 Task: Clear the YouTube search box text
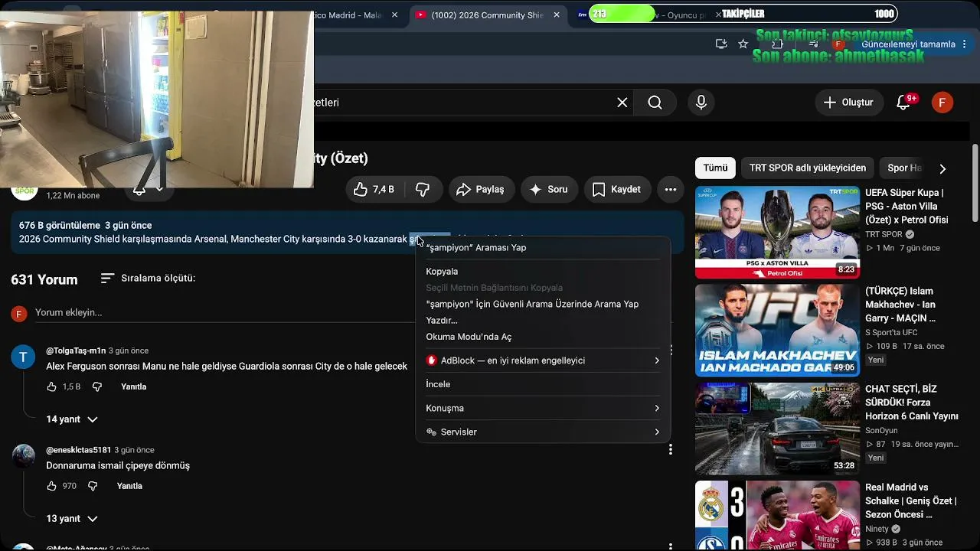click(x=622, y=103)
